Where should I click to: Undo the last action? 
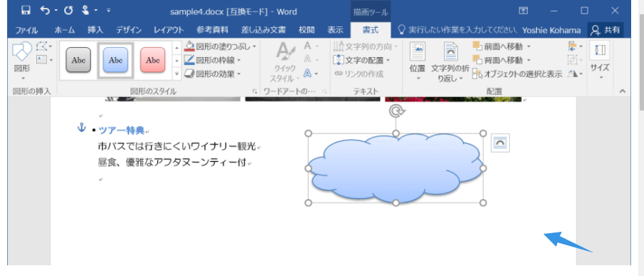click(x=45, y=11)
